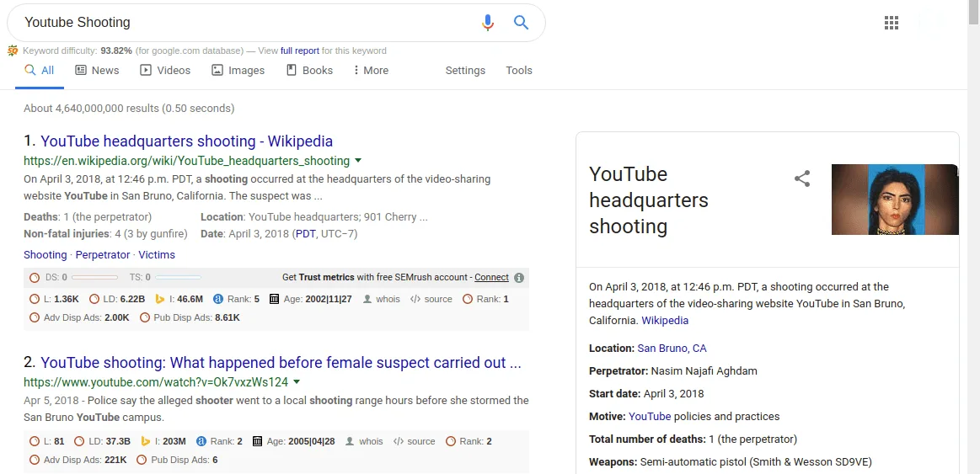Click the Age 2005|04|28 archive metric
Viewport: 980px width, 474px height.
click(294, 441)
